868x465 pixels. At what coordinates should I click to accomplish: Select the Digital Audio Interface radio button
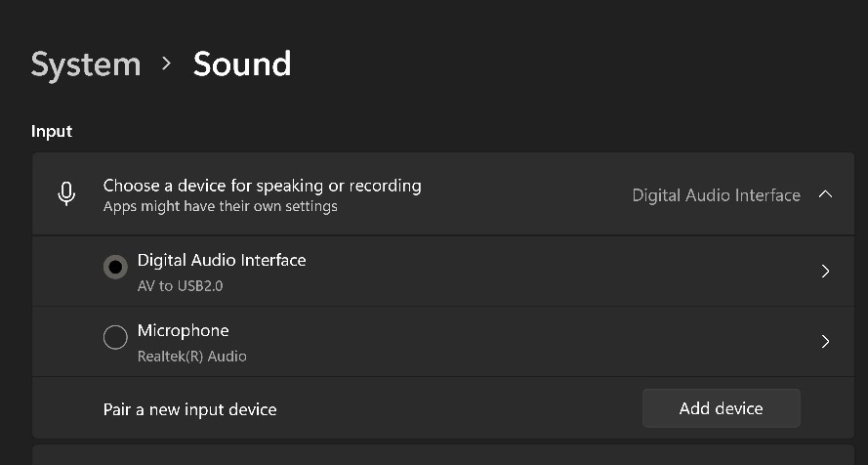[x=115, y=267]
